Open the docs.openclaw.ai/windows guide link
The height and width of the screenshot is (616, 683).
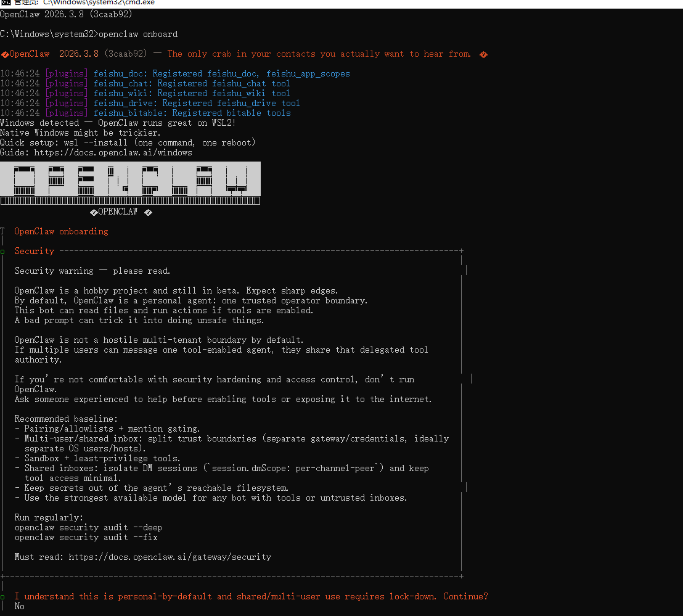(x=113, y=152)
